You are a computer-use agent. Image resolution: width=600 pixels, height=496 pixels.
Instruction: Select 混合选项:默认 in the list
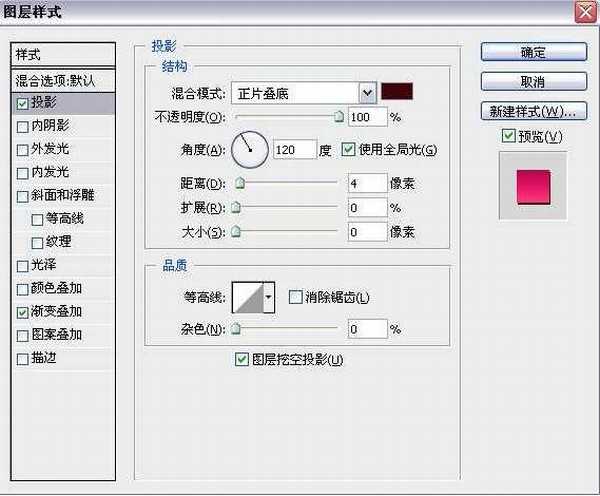[63, 80]
